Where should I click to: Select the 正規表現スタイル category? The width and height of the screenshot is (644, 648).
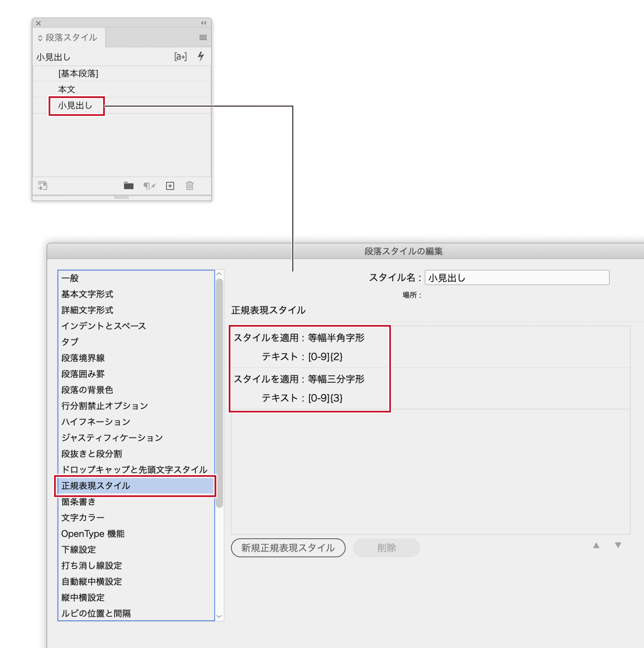pyautogui.click(x=136, y=486)
